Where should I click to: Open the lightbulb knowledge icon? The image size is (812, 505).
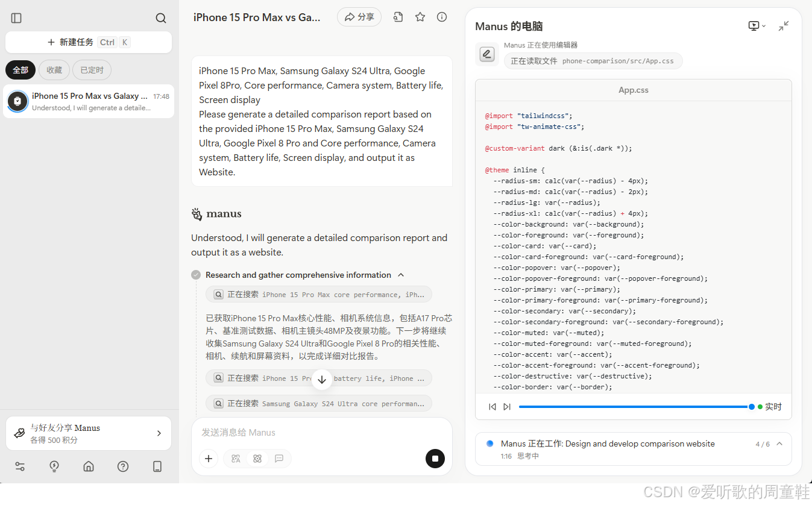point(54,466)
